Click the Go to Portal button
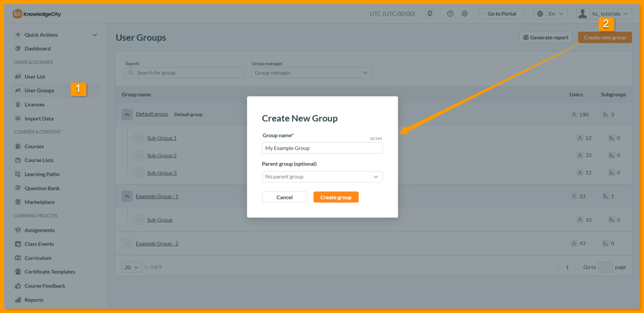 502,14
